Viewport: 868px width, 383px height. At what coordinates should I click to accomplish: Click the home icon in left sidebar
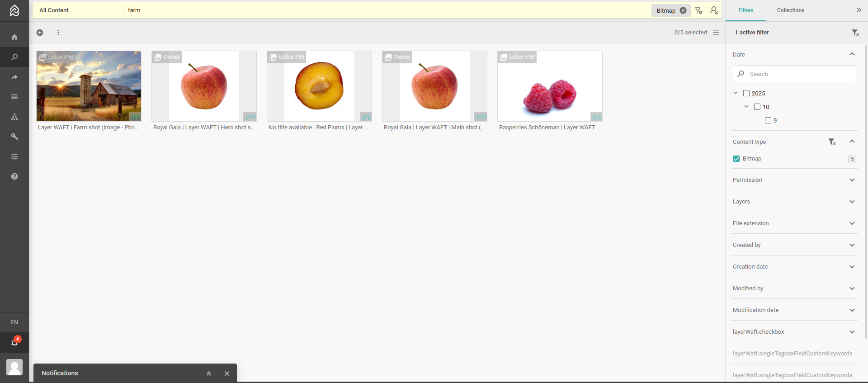[x=14, y=37]
